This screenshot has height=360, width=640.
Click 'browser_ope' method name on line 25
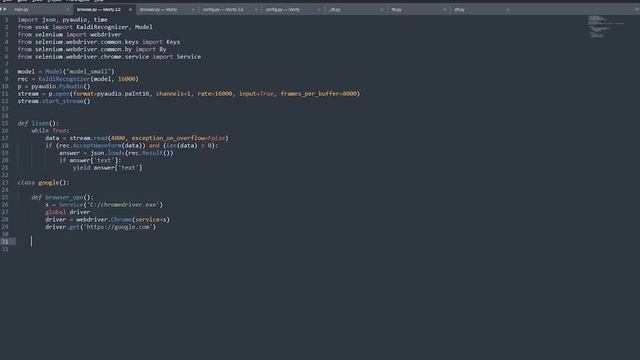click(64, 198)
